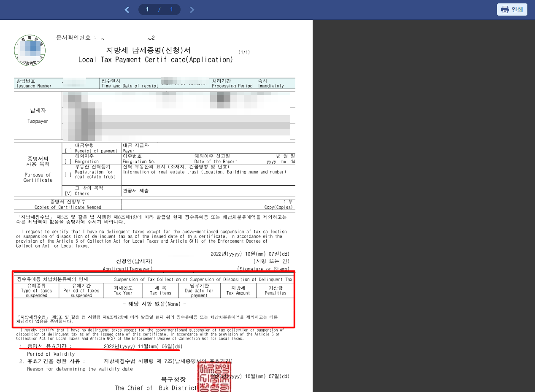Click the (서명 또는 인) text

(271, 262)
